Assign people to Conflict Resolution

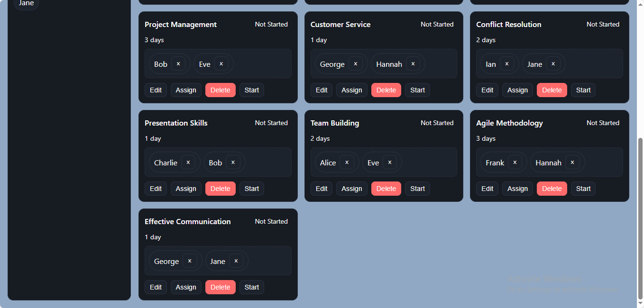(517, 90)
